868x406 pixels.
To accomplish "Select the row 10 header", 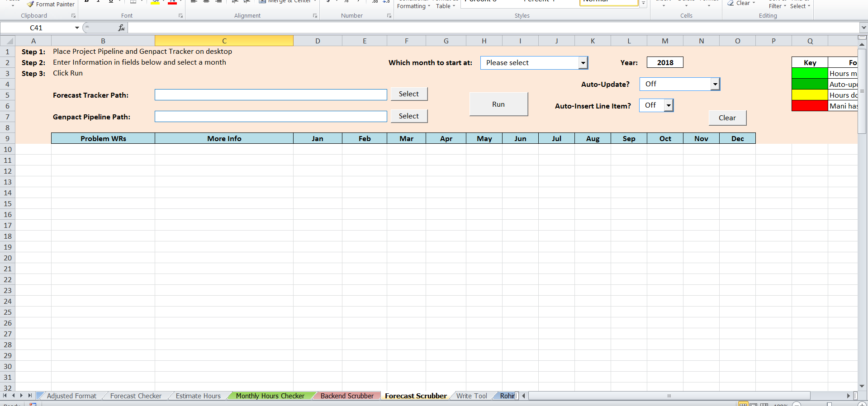I will click(x=8, y=149).
